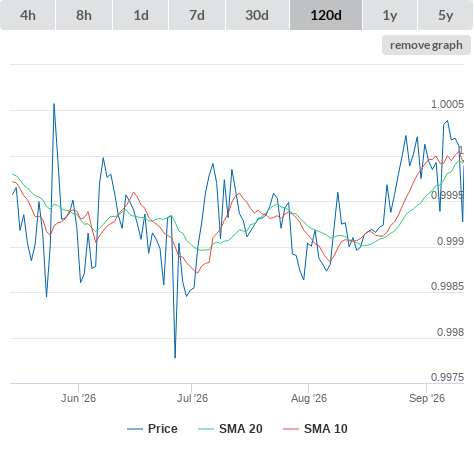
Task: Click the Jul '26 axis label
Action: click(192, 398)
